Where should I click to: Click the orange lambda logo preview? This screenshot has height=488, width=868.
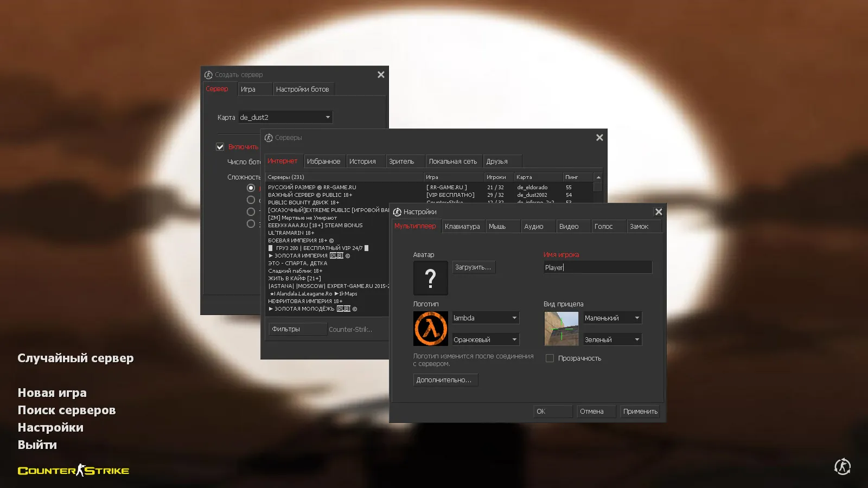[x=430, y=328]
